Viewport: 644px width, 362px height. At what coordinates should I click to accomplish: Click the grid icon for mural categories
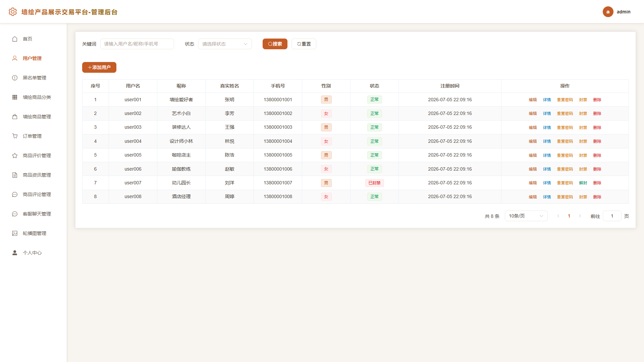tap(15, 97)
